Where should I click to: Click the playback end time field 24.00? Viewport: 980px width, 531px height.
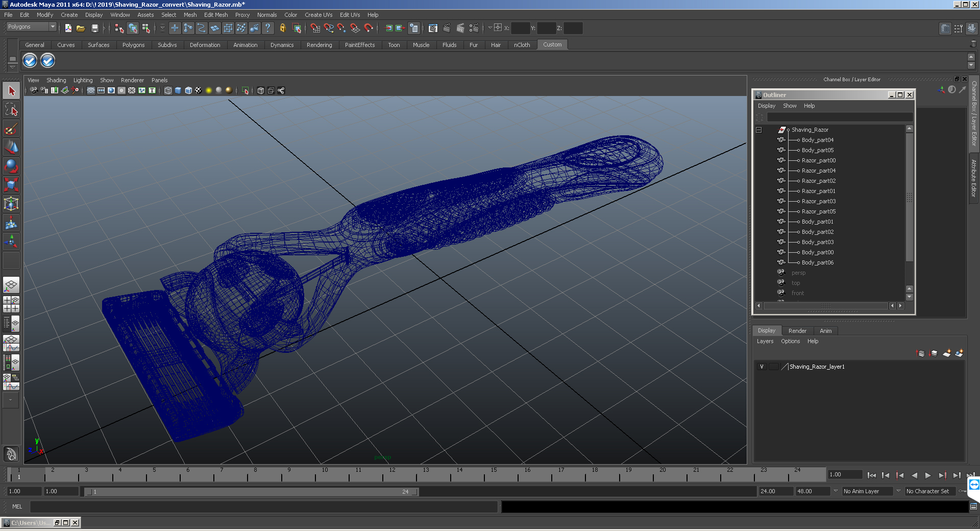(x=776, y=491)
